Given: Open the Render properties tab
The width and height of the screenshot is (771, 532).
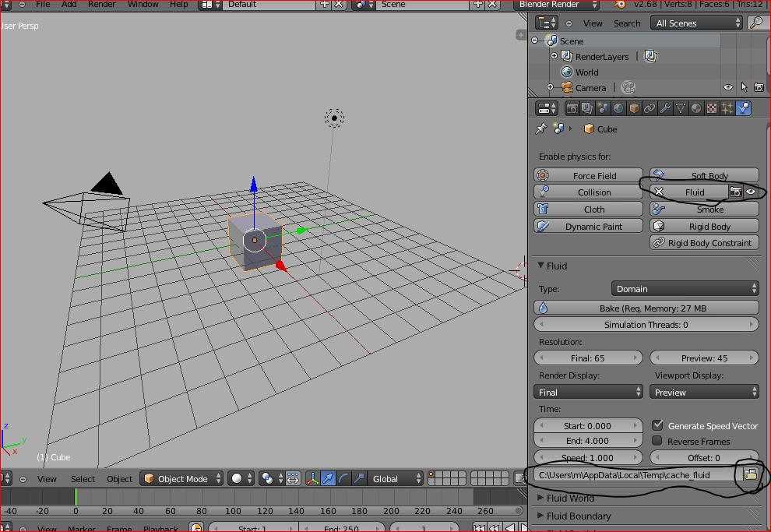Looking at the screenshot, I should point(572,108).
